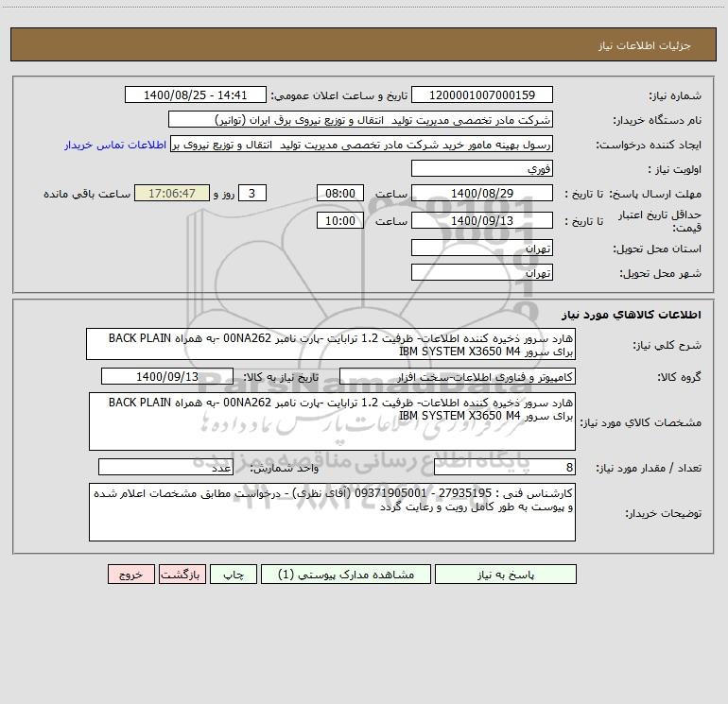Click the شرح کلی نیاز text box
The width and height of the screenshot is (728, 704).
[331, 344]
